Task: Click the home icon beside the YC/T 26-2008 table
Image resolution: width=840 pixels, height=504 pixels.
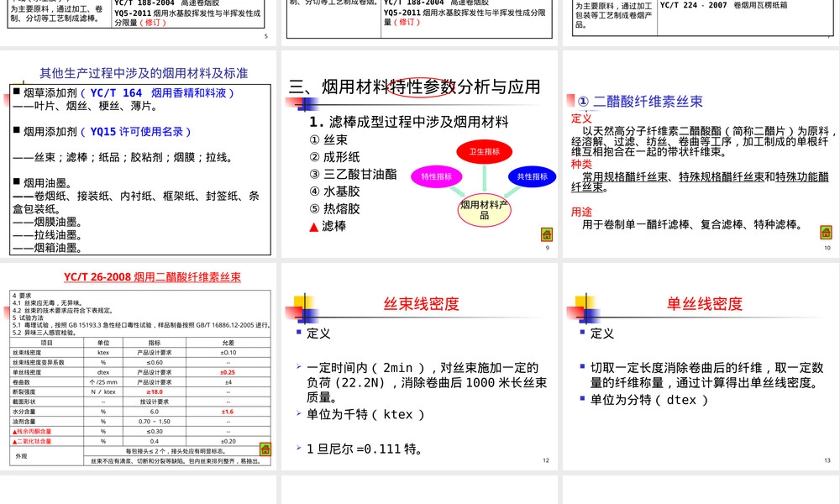Action: pos(265,449)
